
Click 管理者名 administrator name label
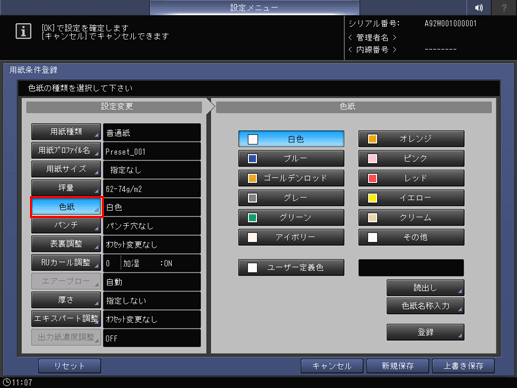372,37
